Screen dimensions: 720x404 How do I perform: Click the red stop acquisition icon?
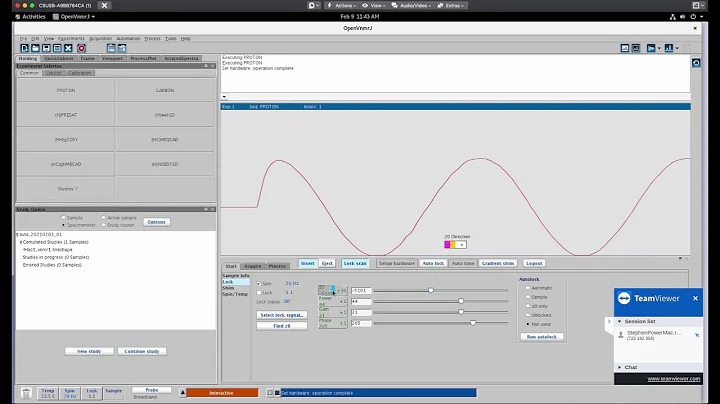pyautogui.click(x=81, y=48)
